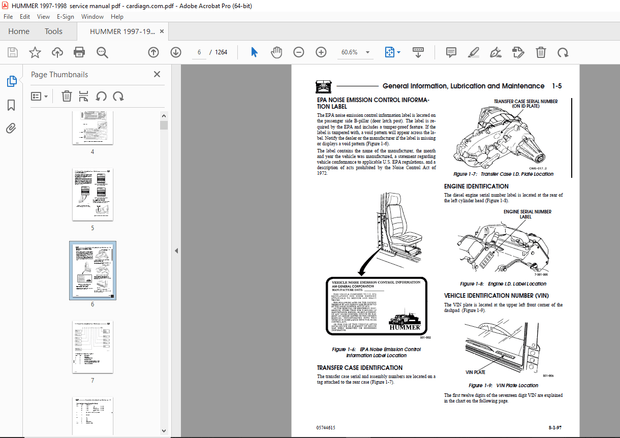
Task: Select page 6 thumbnail
Action: (93, 270)
